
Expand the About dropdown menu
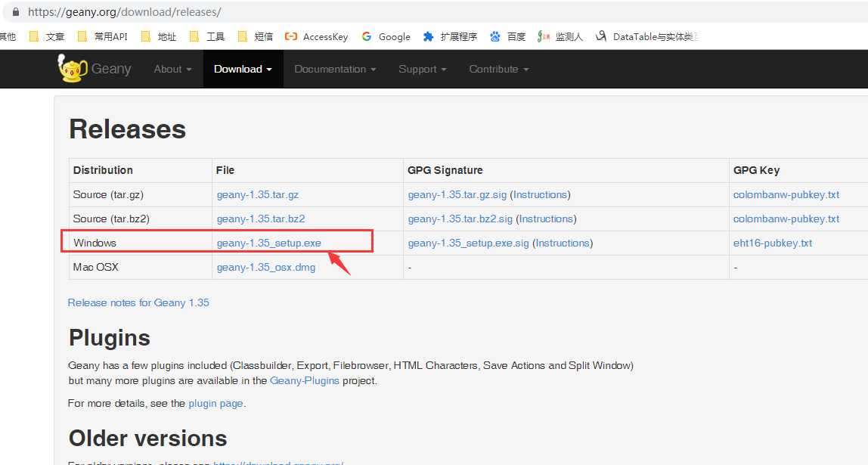pos(172,70)
